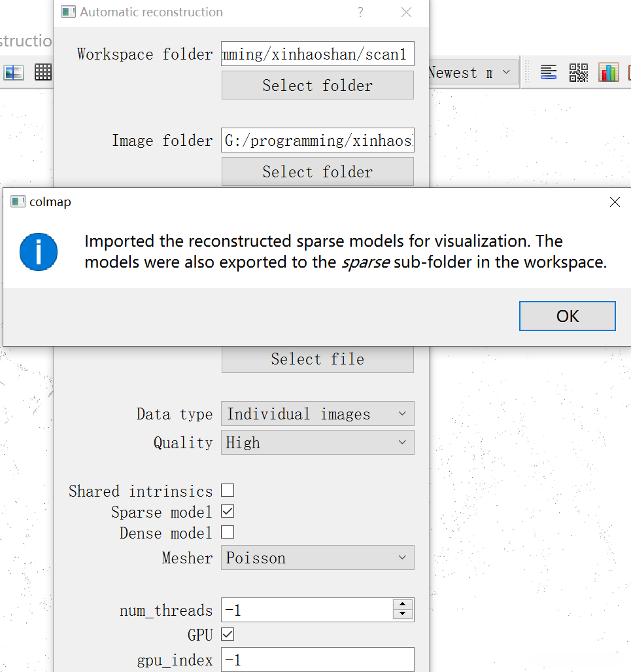Open the Data type dropdown
This screenshot has width=631, height=672.
(x=317, y=414)
